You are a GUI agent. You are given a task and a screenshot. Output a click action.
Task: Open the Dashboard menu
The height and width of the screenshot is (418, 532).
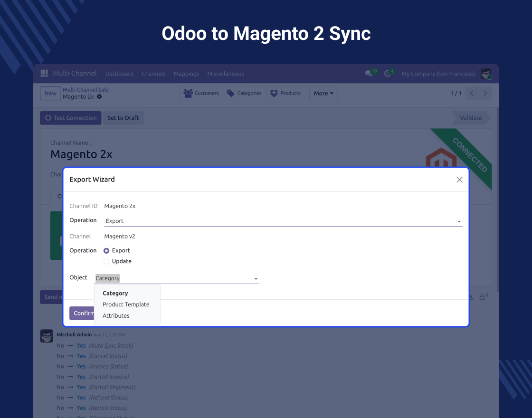[x=119, y=74]
